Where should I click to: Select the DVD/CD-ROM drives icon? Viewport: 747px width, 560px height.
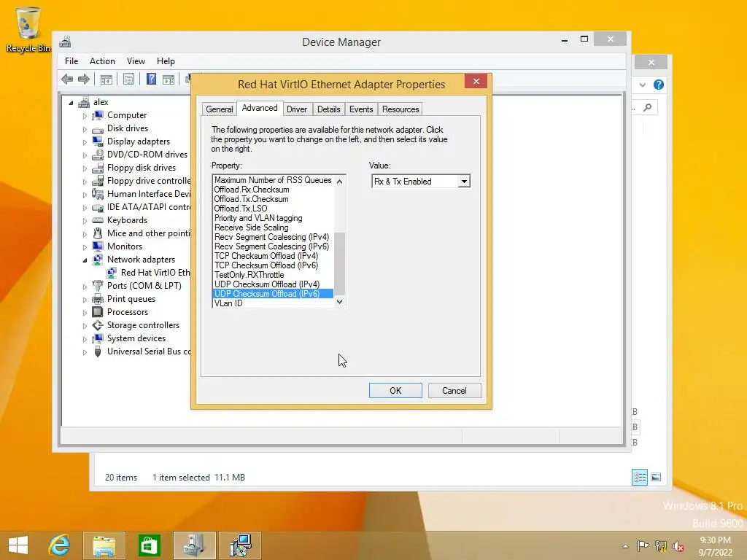click(x=98, y=155)
